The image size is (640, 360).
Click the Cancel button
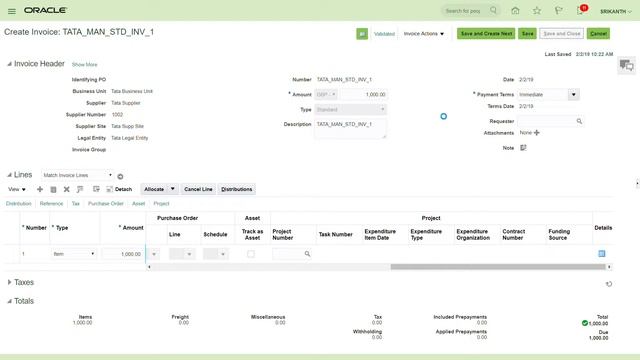(598, 33)
